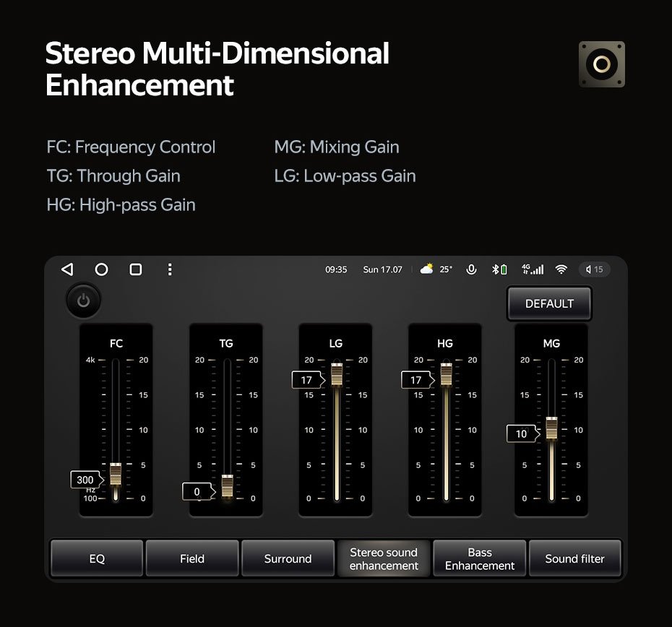
Task: Tap the 4G signal strength icon
Action: (x=532, y=269)
